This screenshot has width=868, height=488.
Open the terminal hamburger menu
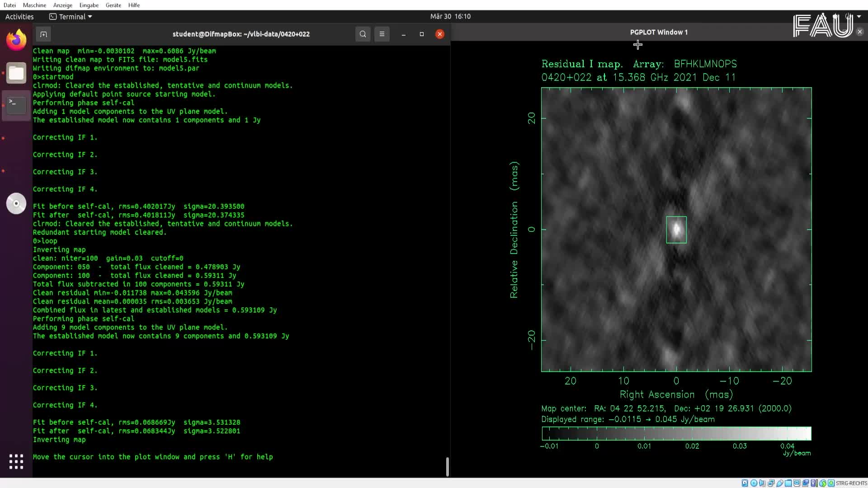tap(382, 34)
